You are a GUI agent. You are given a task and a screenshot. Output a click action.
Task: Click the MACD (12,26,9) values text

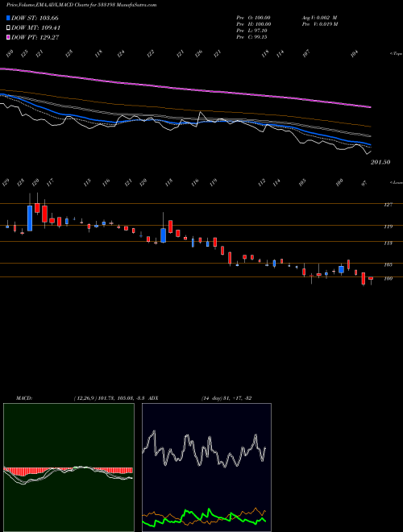pyautogui.click(x=110, y=398)
